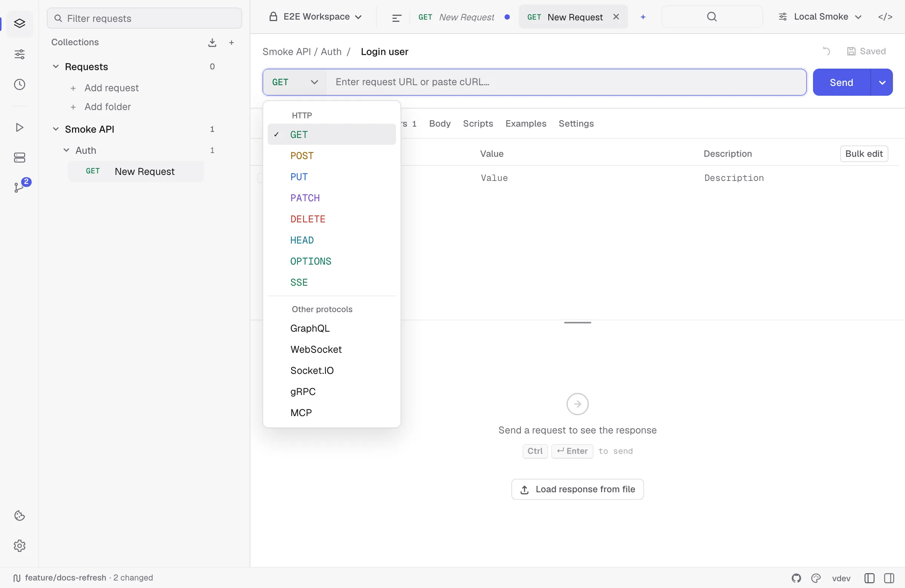Click the Send button

(x=841, y=83)
